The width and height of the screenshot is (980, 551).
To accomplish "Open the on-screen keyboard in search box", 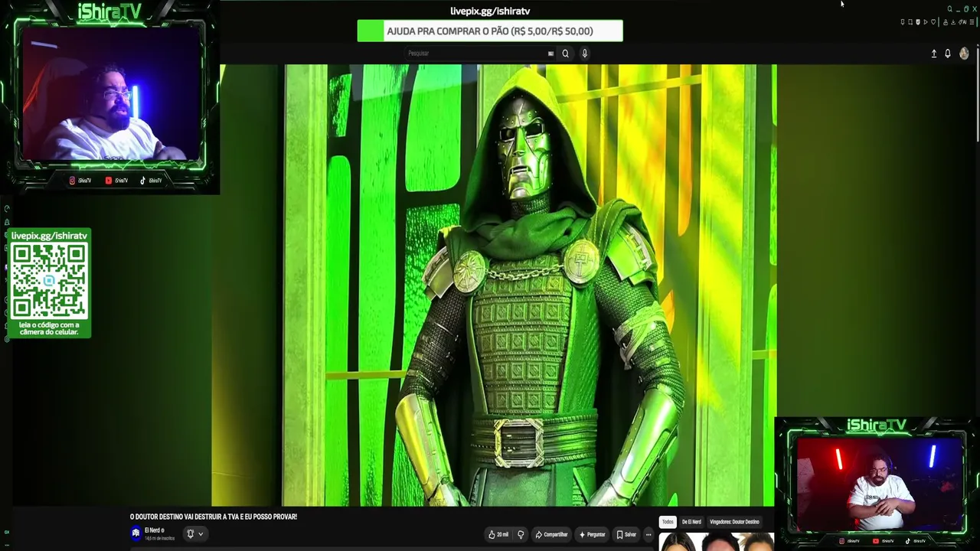I will click(x=550, y=54).
